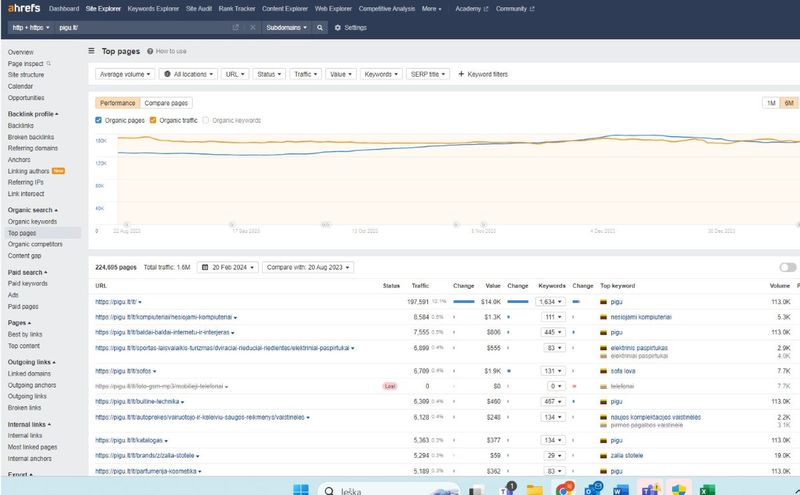This screenshot has height=495, width=800.
Task: Open the Value filter dropdown
Action: 340,74
